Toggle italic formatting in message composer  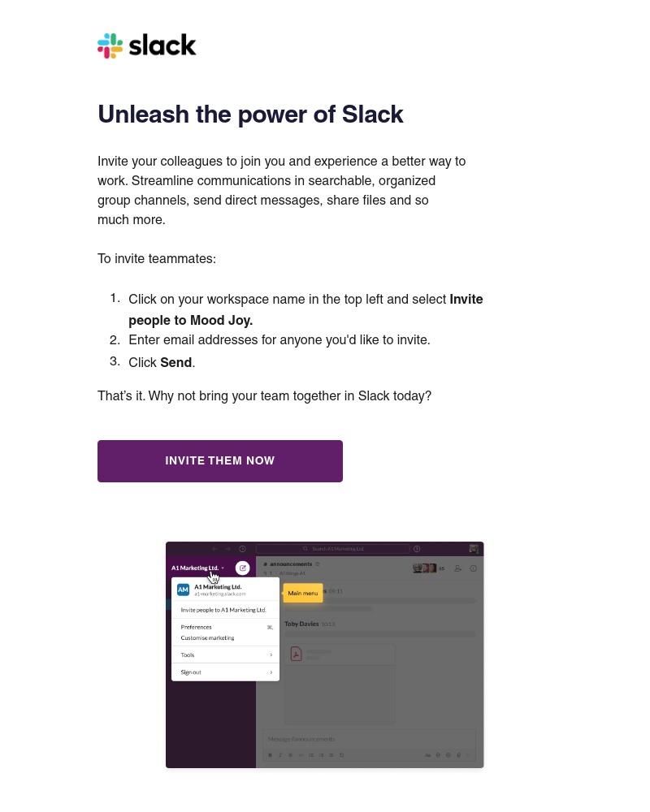point(279,755)
